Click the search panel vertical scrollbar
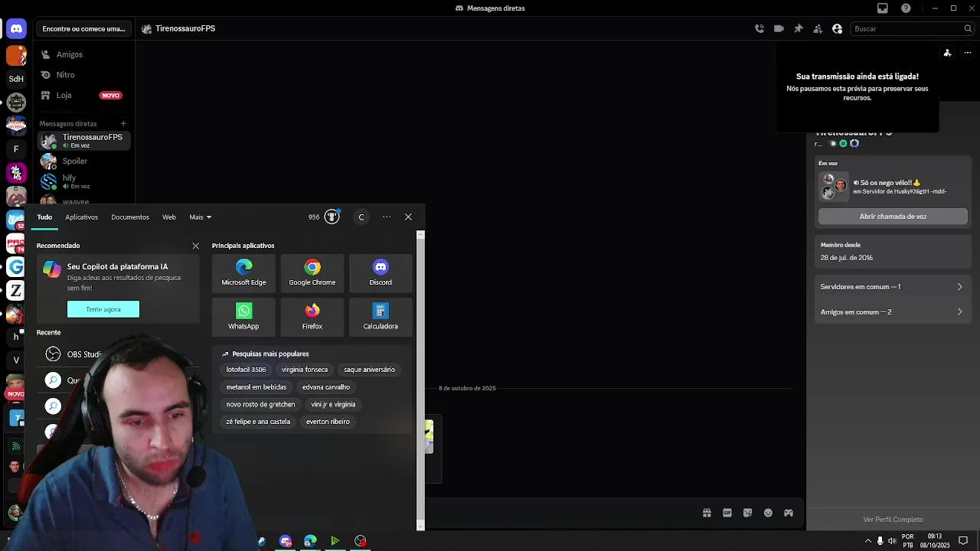 (x=420, y=379)
